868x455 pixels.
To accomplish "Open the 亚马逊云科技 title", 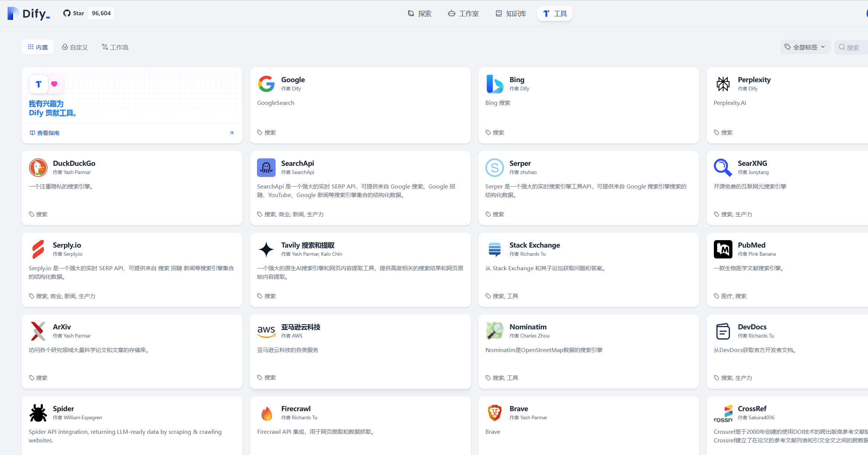I will [x=301, y=327].
